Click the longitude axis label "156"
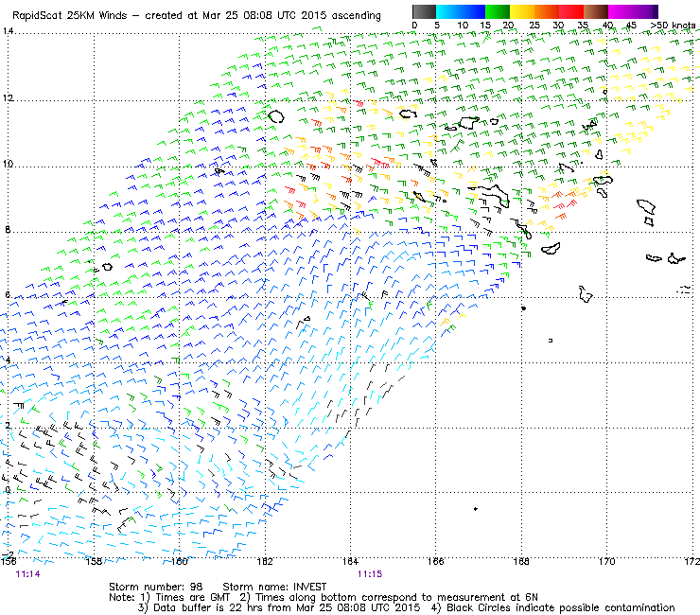Screen dimensions: 700x615 9,561
